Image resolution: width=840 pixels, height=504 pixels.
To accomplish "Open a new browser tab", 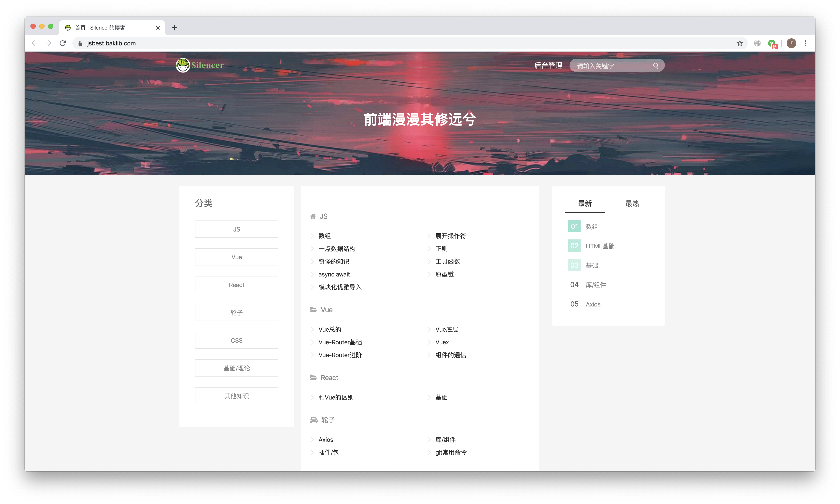I will (175, 28).
